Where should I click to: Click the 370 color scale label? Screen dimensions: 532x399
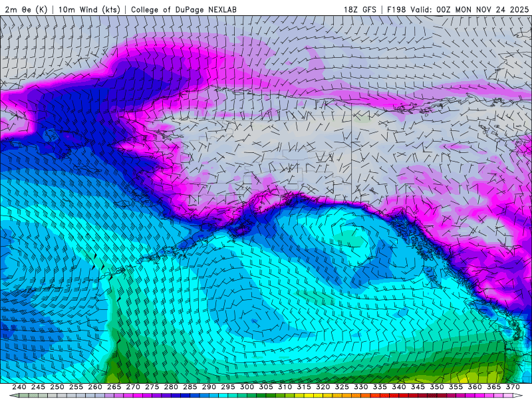tap(513, 387)
